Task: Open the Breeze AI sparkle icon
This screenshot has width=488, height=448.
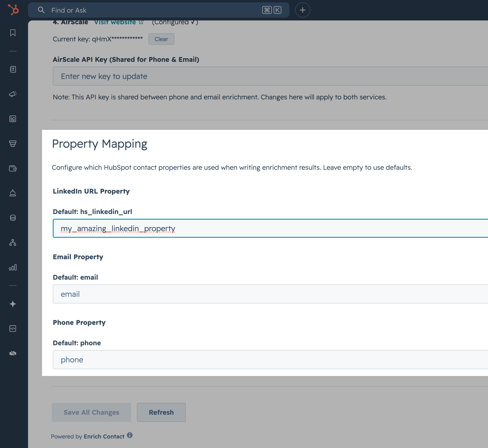Action: (13, 304)
